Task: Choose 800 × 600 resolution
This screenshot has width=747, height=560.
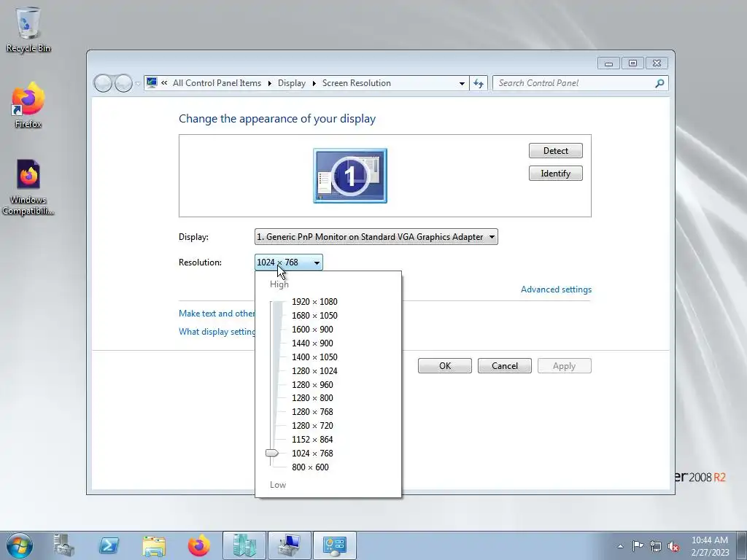Action: (x=310, y=467)
